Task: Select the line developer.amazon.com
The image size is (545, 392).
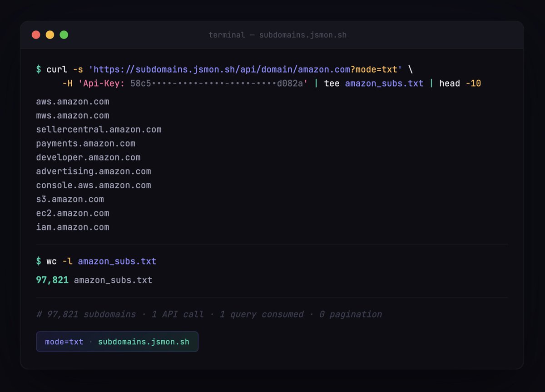Action: point(89,157)
